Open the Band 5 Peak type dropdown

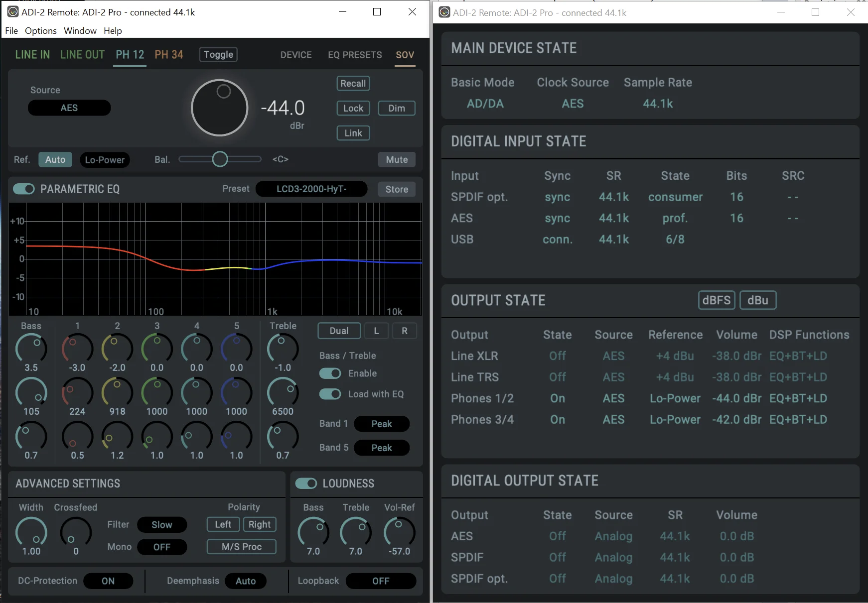point(382,448)
